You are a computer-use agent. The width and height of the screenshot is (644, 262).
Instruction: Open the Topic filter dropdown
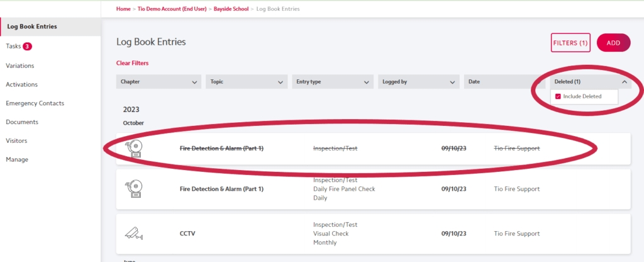click(x=247, y=82)
